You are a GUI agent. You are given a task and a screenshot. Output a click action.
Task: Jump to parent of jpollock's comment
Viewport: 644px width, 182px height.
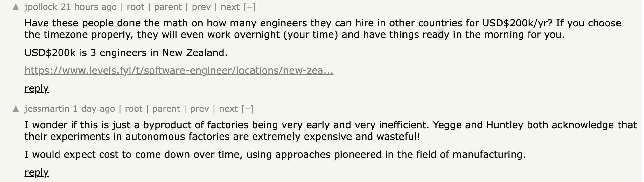click(x=168, y=7)
